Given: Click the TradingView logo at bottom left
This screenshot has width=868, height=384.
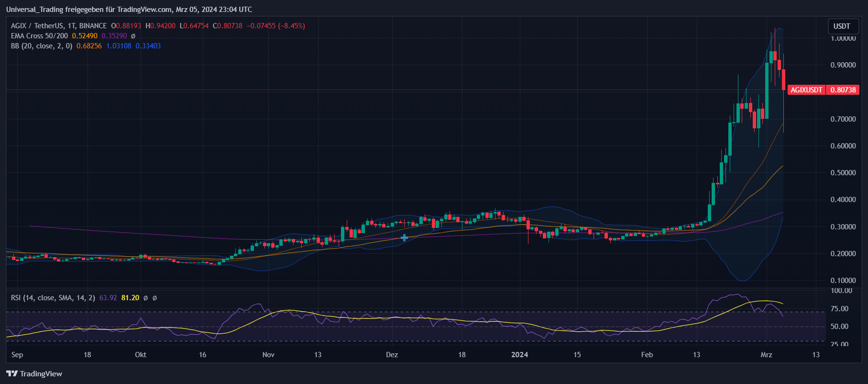Looking at the screenshot, I should tap(34, 373).
